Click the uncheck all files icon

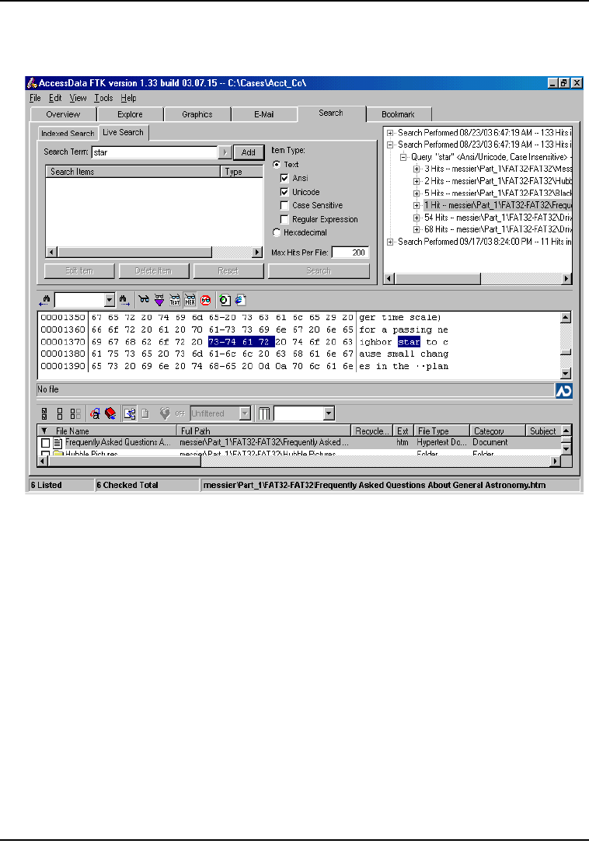point(60,413)
